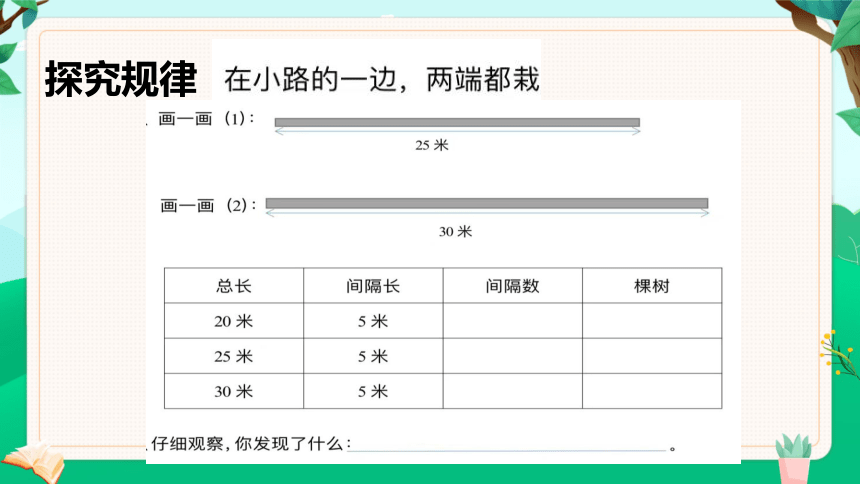Select the table header 总长
This screenshot has height=484, width=860.
point(234,285)
